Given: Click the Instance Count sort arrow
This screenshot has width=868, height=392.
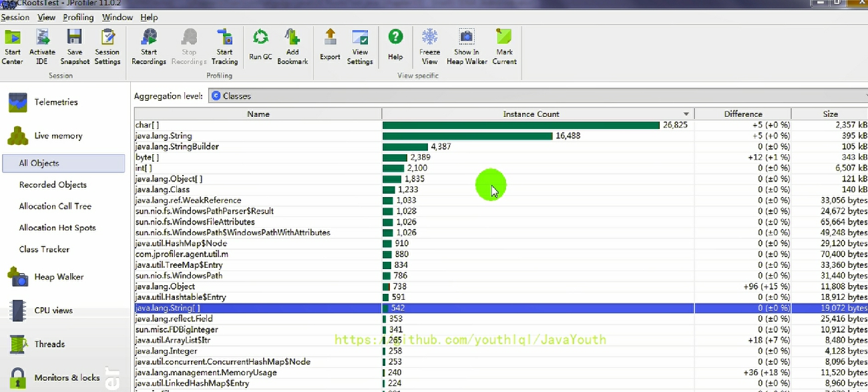Looking at the screenshot, I should point(686,114).
